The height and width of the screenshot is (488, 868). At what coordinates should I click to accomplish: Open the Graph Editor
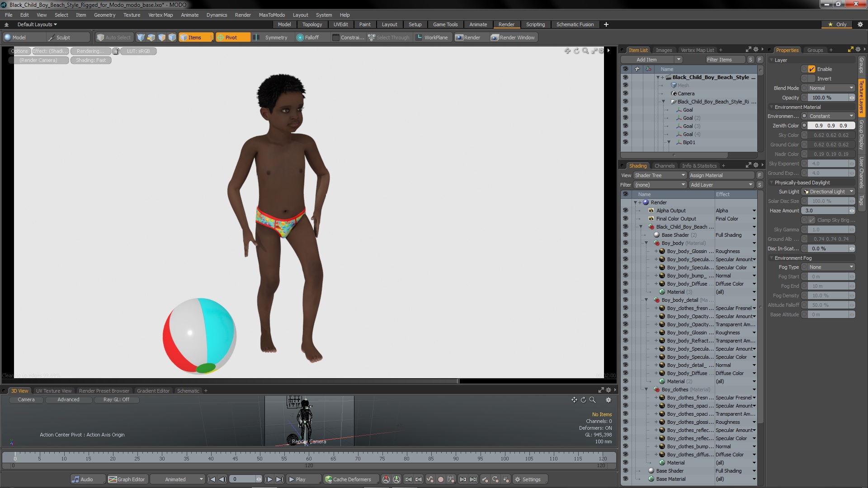pyautogui.click(x=127, y=479)
